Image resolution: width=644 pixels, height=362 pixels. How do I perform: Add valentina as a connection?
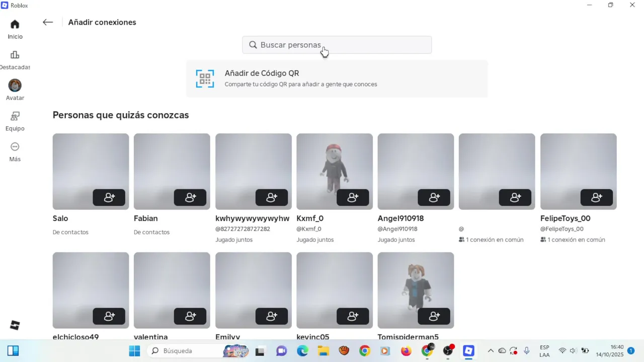[x=190, y=316]
